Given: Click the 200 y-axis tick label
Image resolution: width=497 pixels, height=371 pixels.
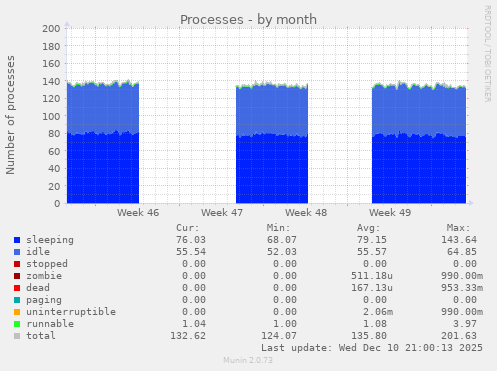Looking at the screenshot, I should pos(51,29).
